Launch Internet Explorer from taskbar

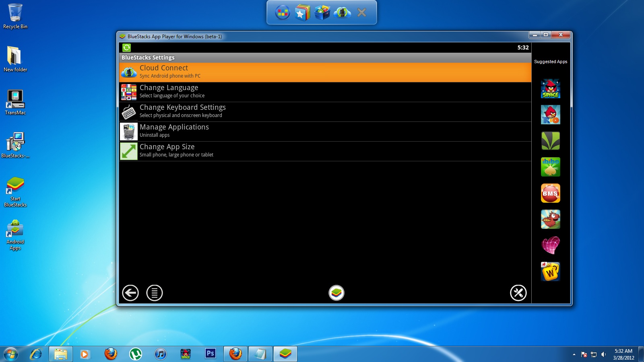36,354
